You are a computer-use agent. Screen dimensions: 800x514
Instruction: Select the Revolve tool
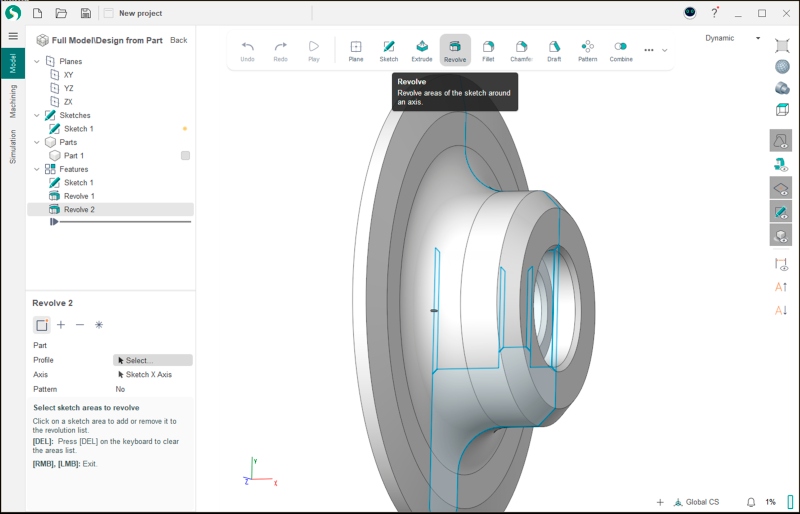click(x=455, y=51)
